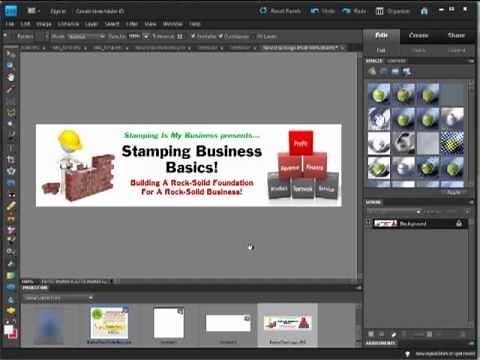The image size is (480, 360).
Task: Open the Opacity dropdown arrow in the options bar
Action: click(146, 36)
